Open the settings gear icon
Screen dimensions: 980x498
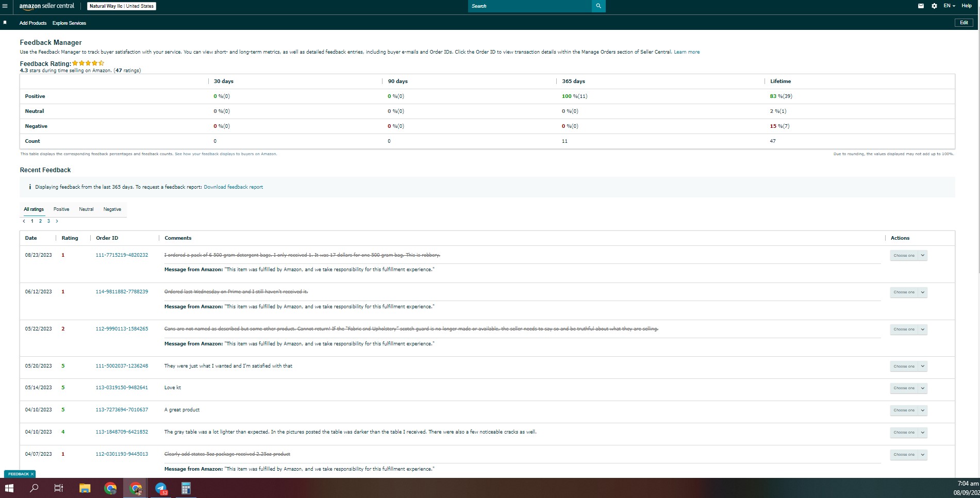coord(934,6)
